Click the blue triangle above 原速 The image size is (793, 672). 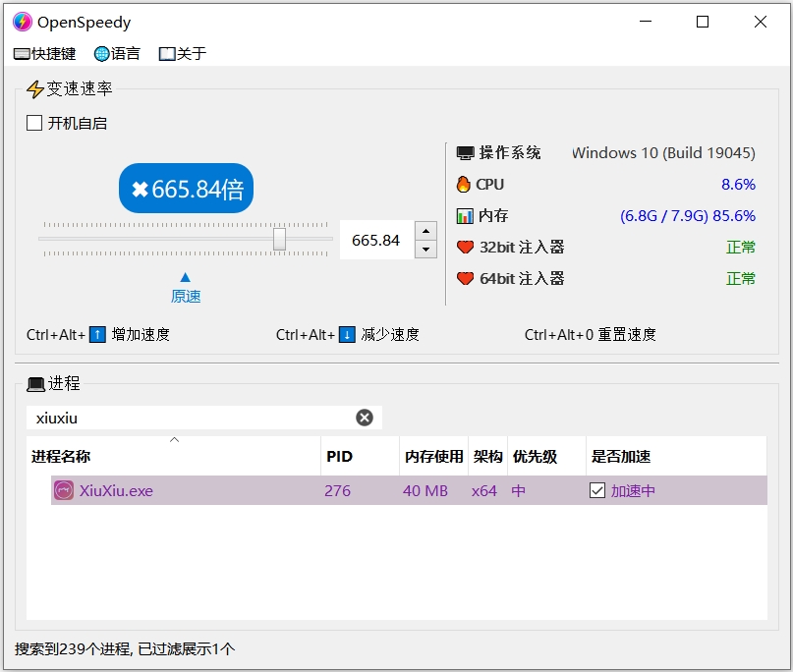[x=186, y=277]
